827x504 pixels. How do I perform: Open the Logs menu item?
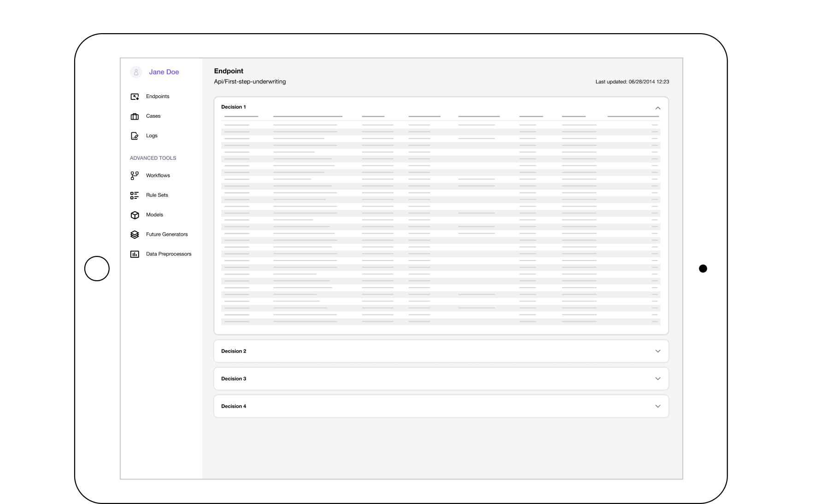152,136
